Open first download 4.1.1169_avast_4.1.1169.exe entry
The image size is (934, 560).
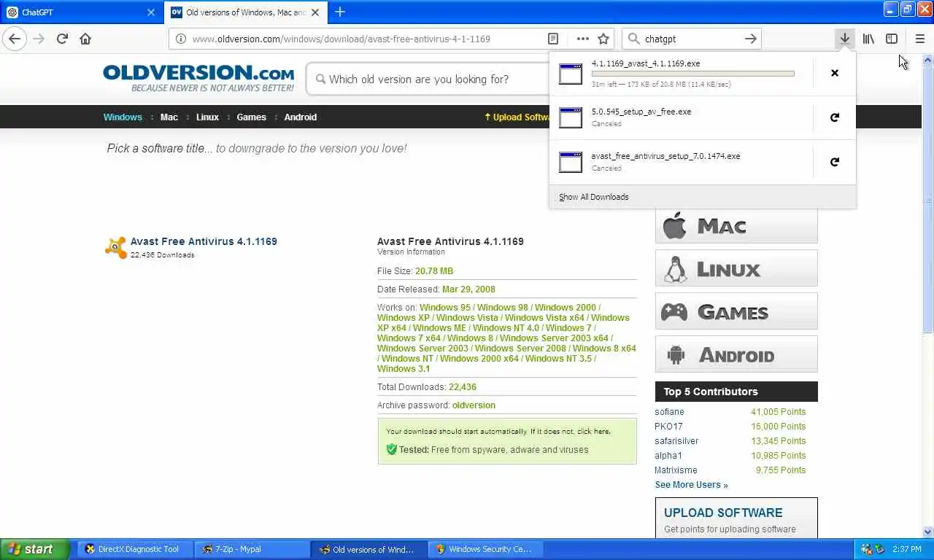(x=681, y=74)
